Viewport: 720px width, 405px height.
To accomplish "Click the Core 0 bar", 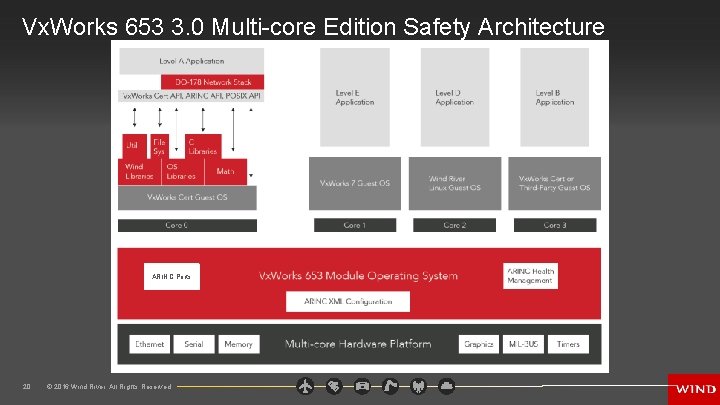I will (x=187, y=225).
